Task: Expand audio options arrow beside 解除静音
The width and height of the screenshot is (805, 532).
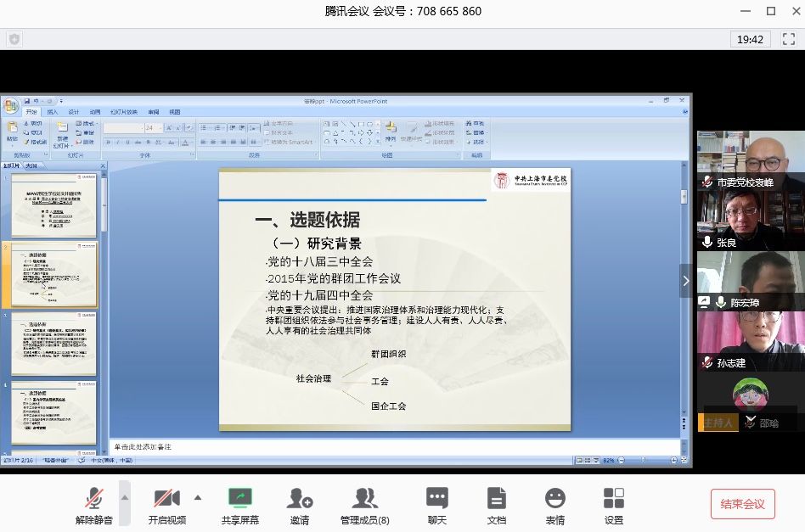Action: click(x=125, y=497)
